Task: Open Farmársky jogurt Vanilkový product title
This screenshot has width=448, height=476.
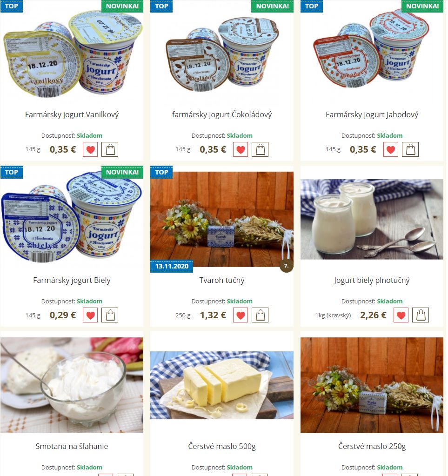Action: pos(72,115)
